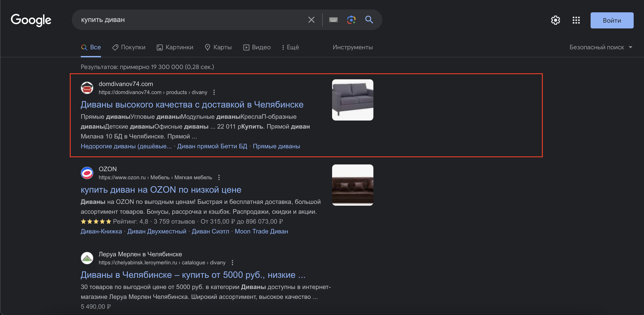Click the Леруа Мерлен favicon
644x315 pixels.
pos(87,258)
